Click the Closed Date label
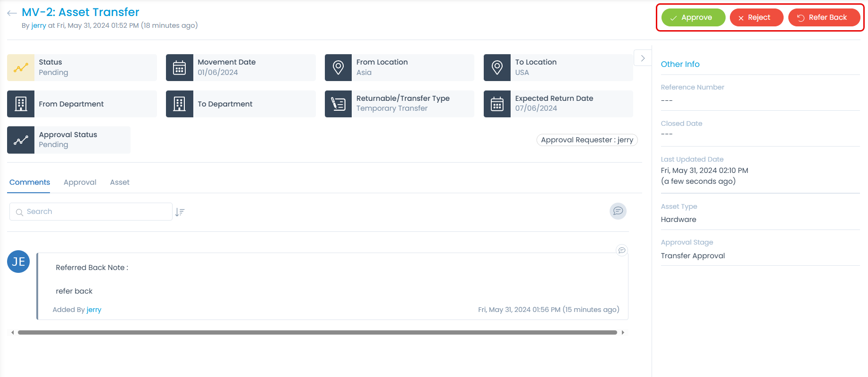This screenshot has width=868, height=377. (681, 123)
